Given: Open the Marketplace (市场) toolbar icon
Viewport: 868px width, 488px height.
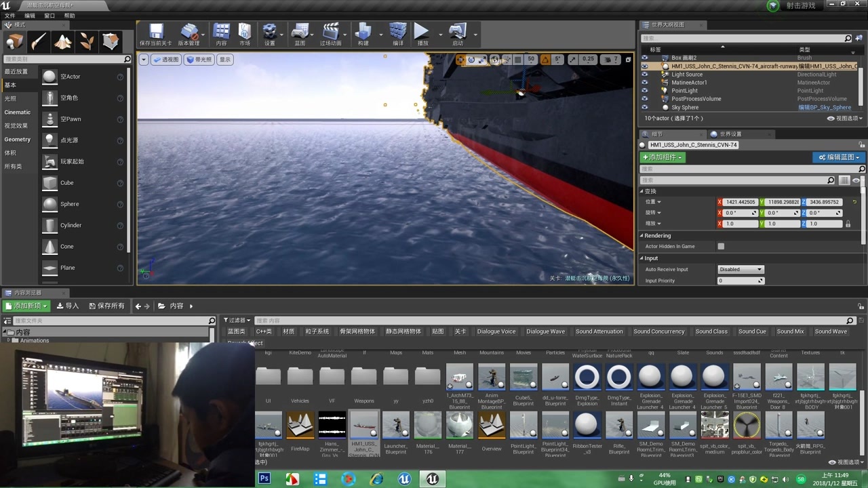Looking at the screenshot, I should click(245, 34).
